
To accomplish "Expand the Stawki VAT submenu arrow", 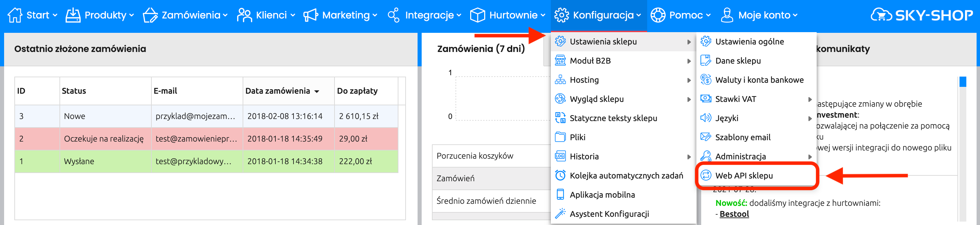I will click(x=810, y=100).
